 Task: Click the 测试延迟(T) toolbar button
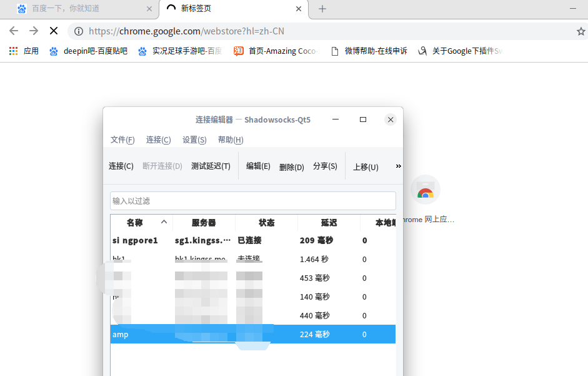[211, 166]
